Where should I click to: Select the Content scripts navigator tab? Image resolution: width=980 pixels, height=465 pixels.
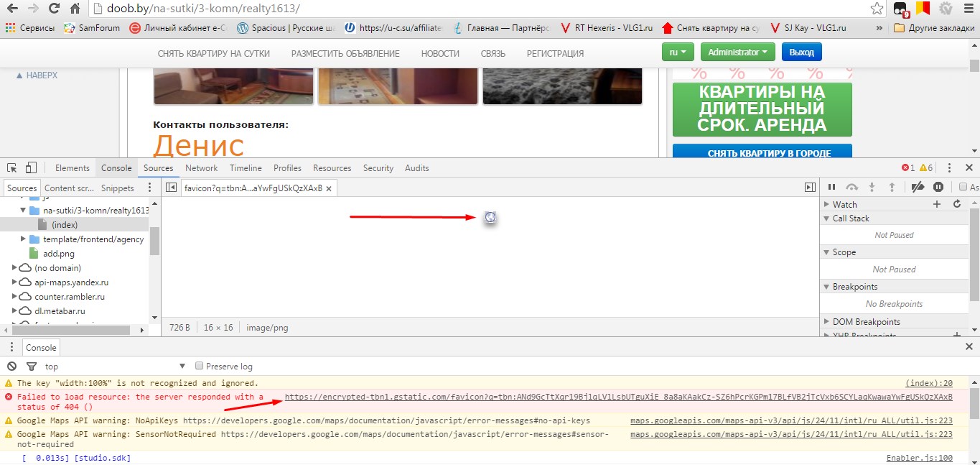[69, 188]
